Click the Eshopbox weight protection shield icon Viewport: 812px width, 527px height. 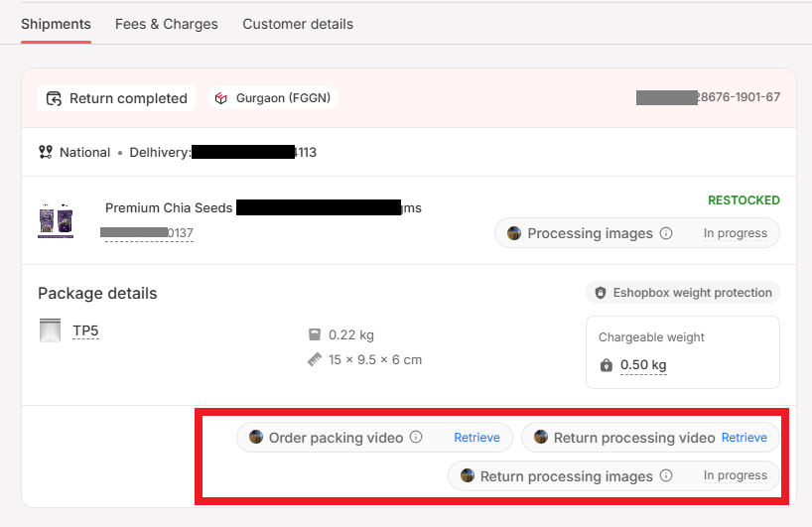[x=601, y=293]
